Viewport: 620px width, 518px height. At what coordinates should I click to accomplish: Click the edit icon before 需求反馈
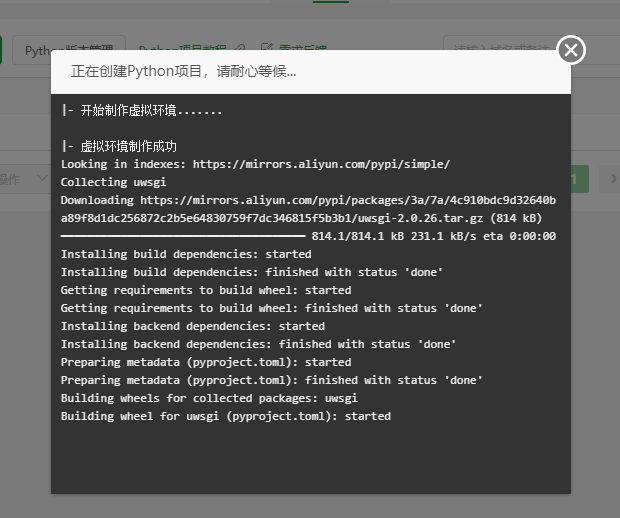click(x=266, y=49)
